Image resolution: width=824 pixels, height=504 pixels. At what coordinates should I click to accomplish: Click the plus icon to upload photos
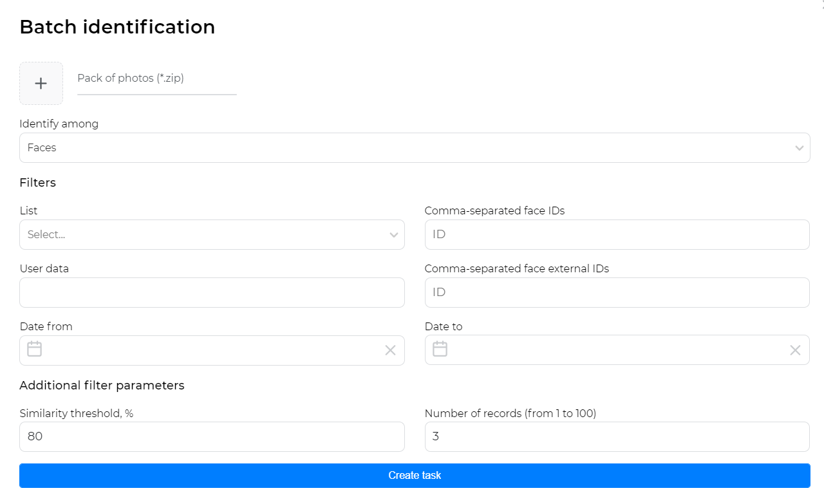tap(41, 83)
